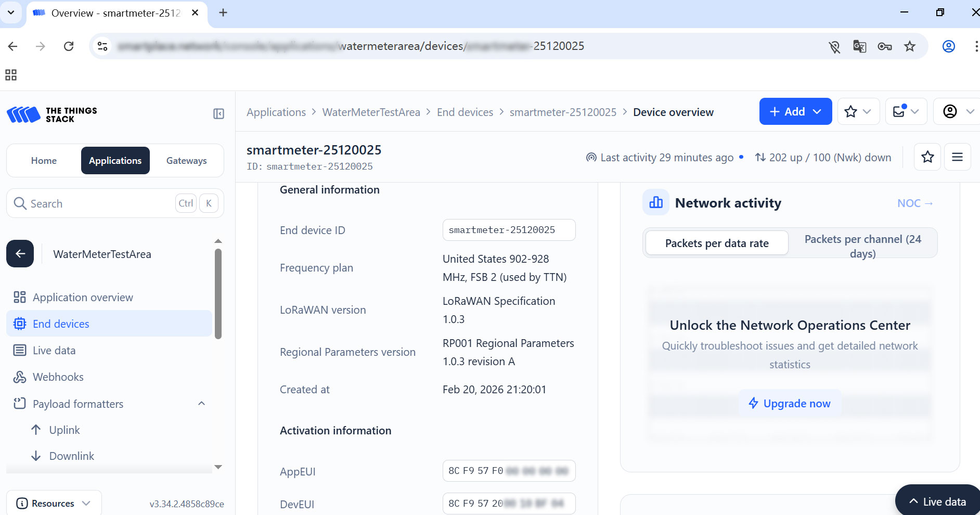
Task: Open Live data in the sidebar
Action: click(54, 351)
